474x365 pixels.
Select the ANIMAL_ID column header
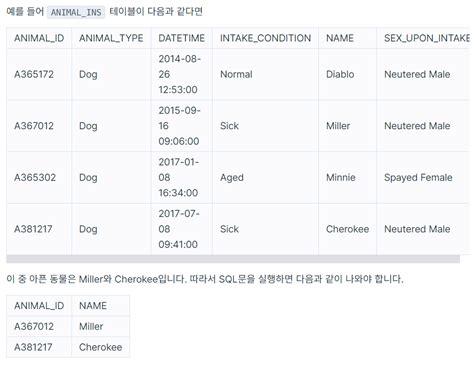pos(39,38)
